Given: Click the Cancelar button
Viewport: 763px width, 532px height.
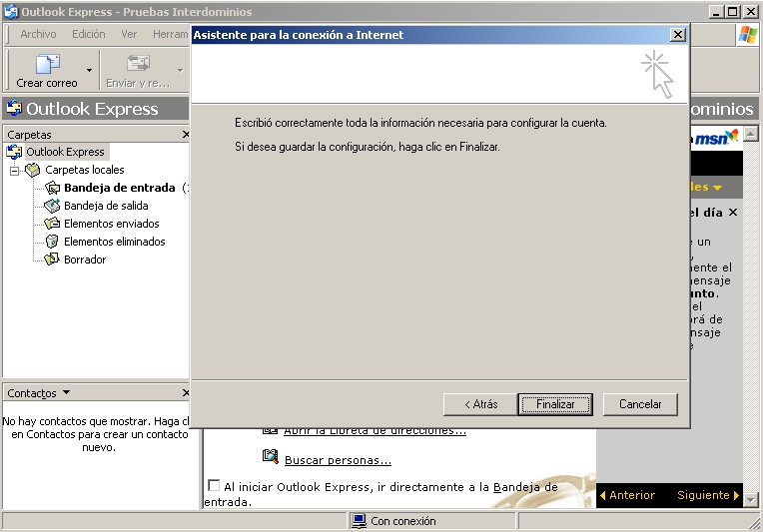Looking at the screenshot, I should point(640,404).
